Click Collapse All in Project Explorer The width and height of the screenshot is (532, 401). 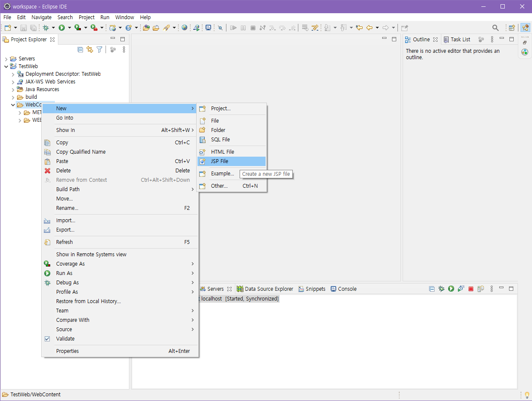[x=80, y=49]
